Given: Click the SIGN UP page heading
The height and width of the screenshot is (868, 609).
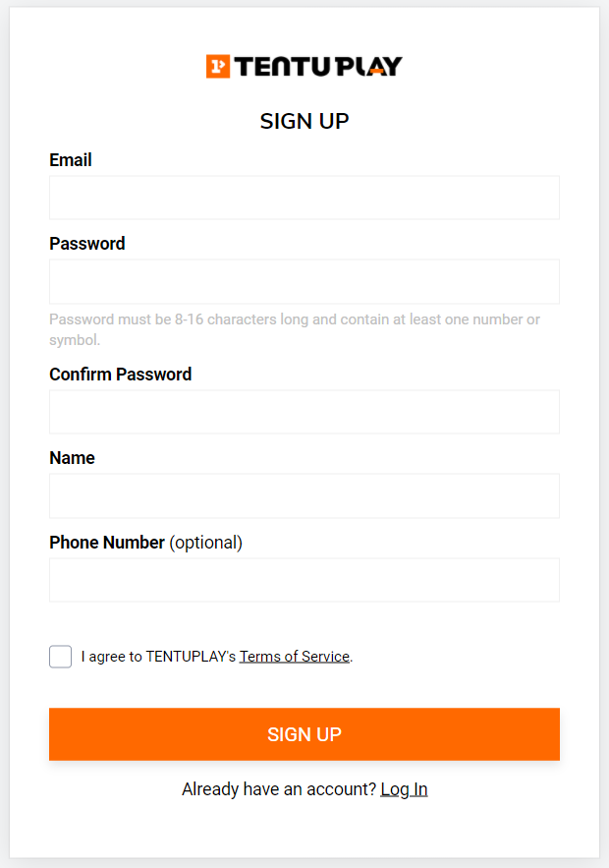Looking at the screenshot, I should (x=304, y=121).
